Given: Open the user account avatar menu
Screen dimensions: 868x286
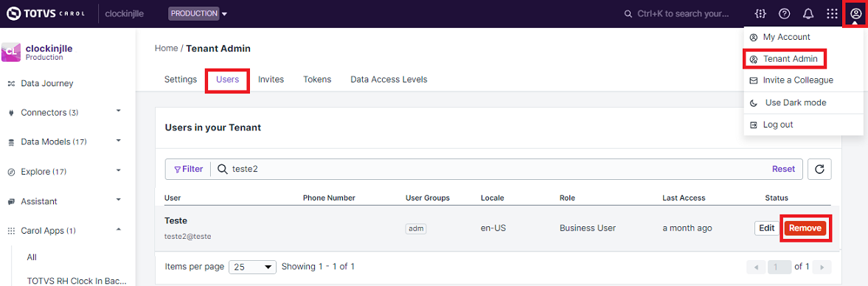Looking at the screenshot, I should click(x=855, y=14).
